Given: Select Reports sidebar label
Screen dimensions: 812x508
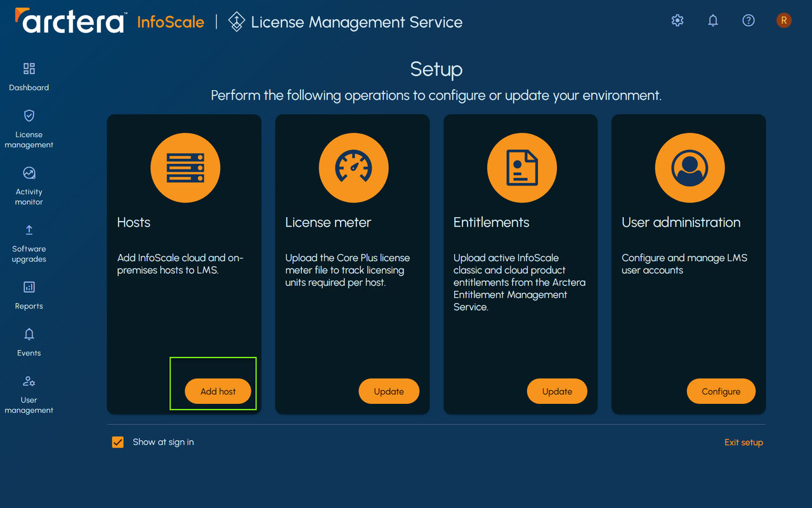Looking at the screenshot, I should click(x=29, y=306).
